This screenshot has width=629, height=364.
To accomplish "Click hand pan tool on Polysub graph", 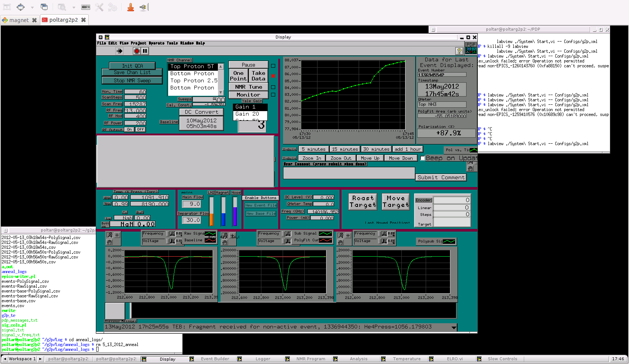I will 341,242.
